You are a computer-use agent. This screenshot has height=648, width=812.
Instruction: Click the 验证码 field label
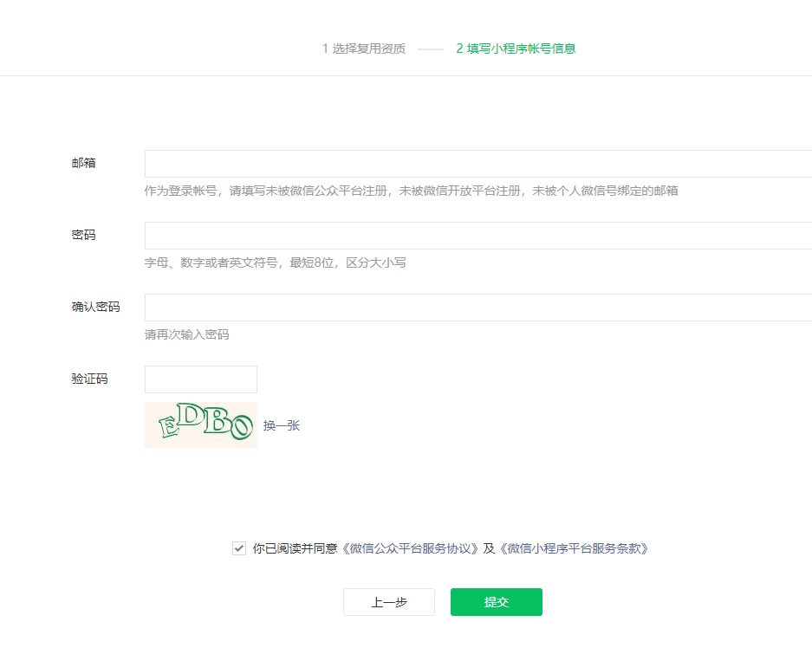[89, 379]
